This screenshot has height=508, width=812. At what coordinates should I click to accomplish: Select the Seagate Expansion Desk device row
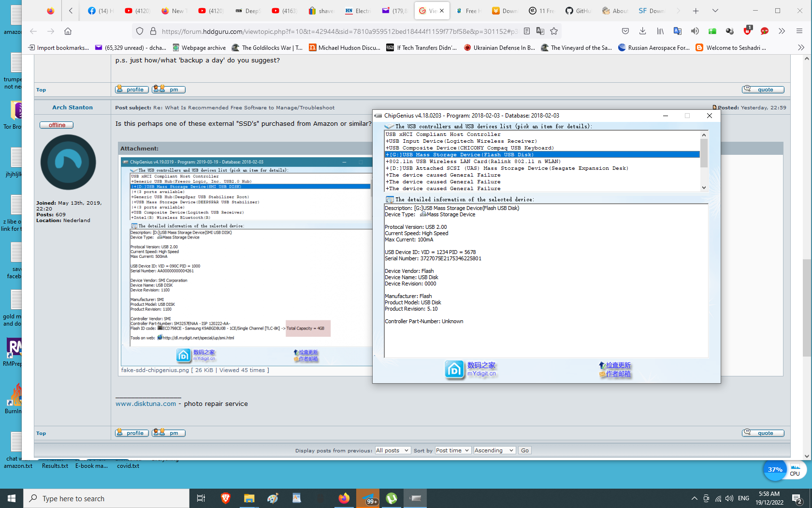click(542, 168)
